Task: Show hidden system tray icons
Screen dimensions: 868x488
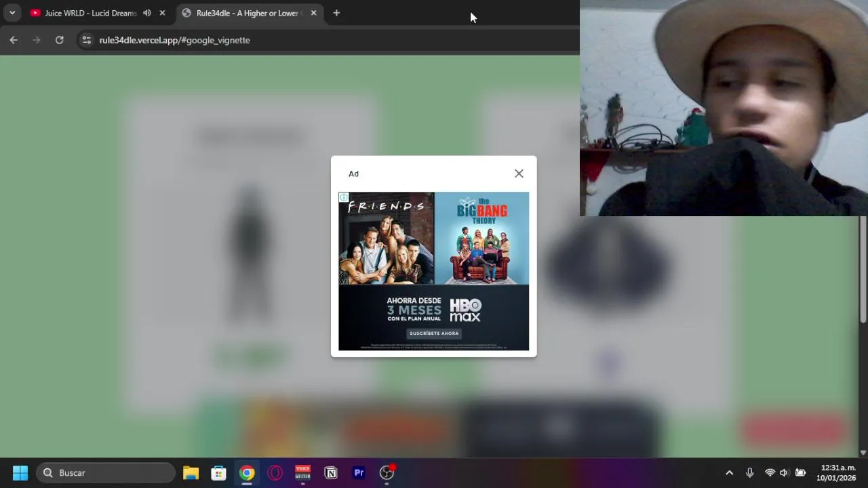Action: click(729, 472)
